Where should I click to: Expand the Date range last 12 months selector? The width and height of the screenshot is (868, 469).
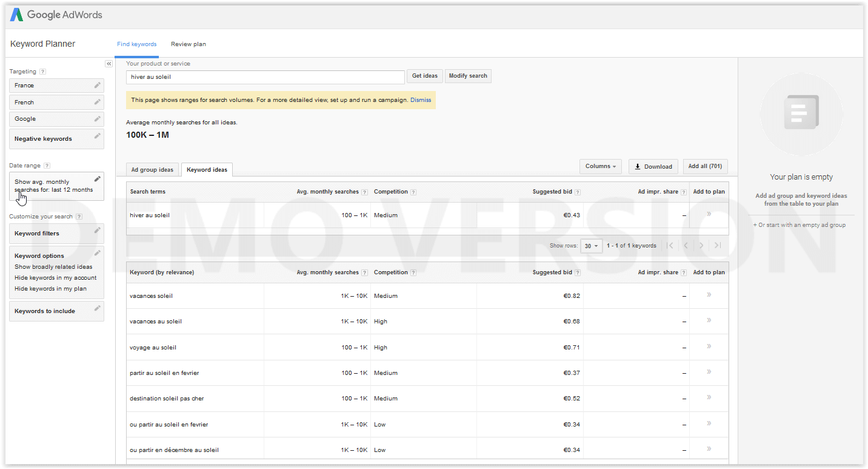tap(56, 186)
